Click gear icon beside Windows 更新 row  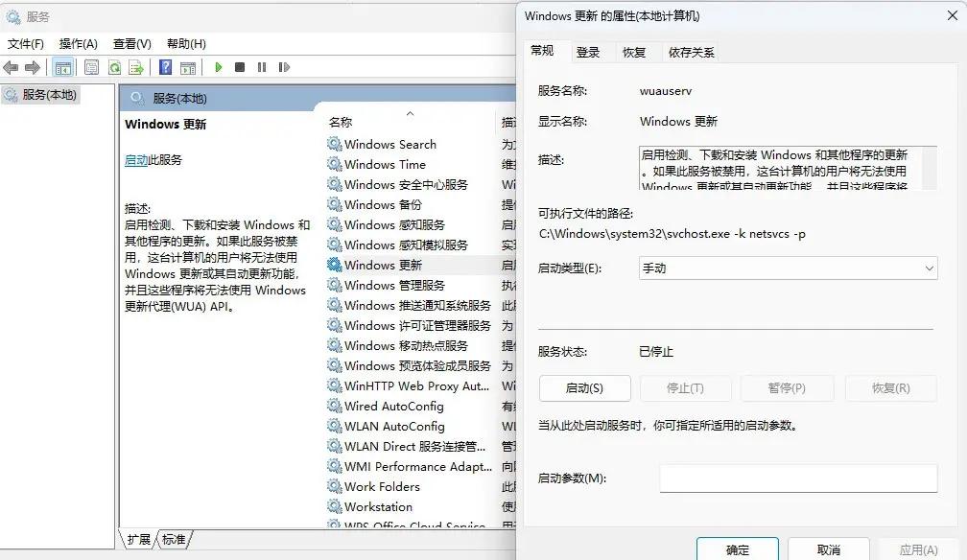(334, 265)
